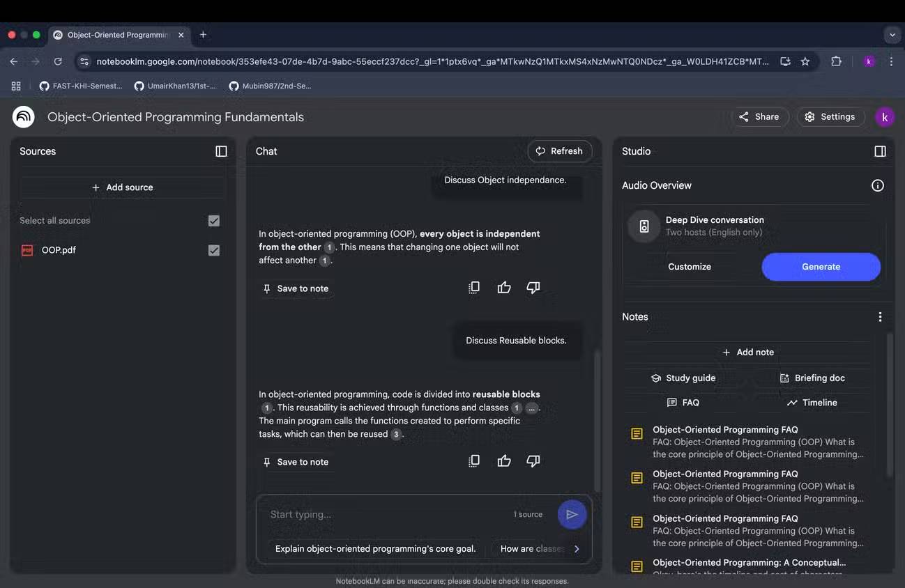Screen dimensions: 905x588
Task: Open Mubin987/2nd-Se bookmark
Action: point(270,86)
